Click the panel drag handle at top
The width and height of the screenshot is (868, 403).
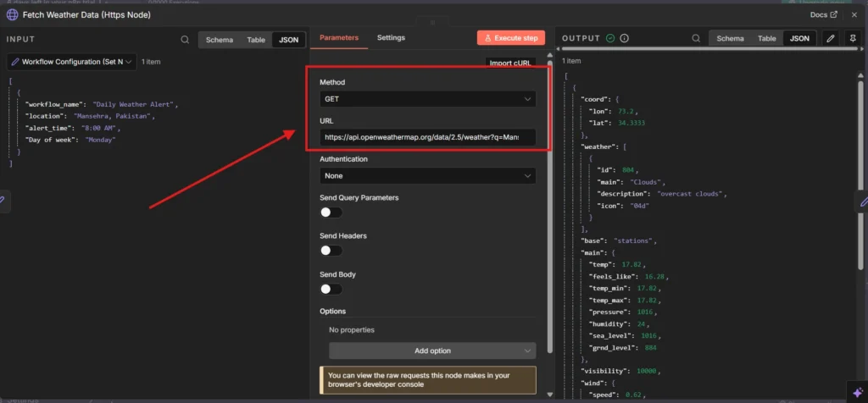(x=432, y=22)
